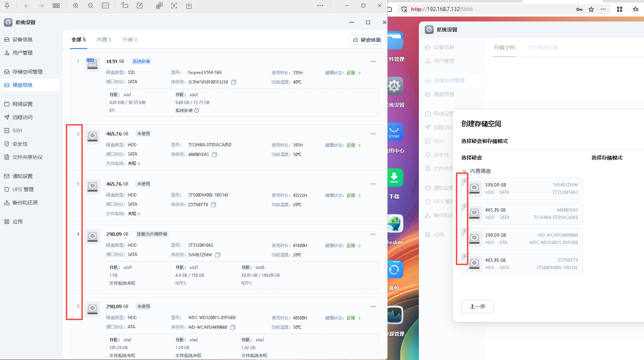The height and width of the screenshot is (360, 644).
Task: Collapse the 内置硬盘 group chevron
Action: click(x=464, y=171)
